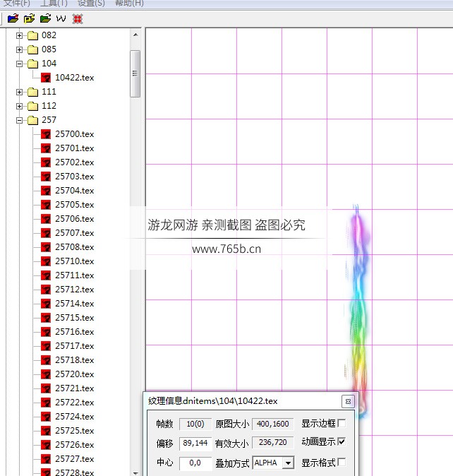This screenshot has width=453, height=476.
Task: Click the 112 folder icon
Action: 32,106
